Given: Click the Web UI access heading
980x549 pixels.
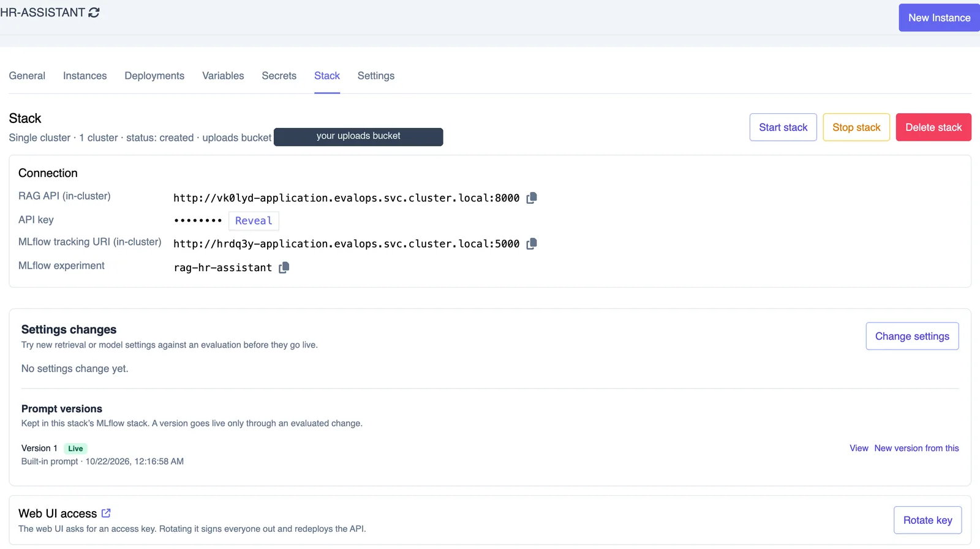Looking at the screenshot, I should [58, 514].
